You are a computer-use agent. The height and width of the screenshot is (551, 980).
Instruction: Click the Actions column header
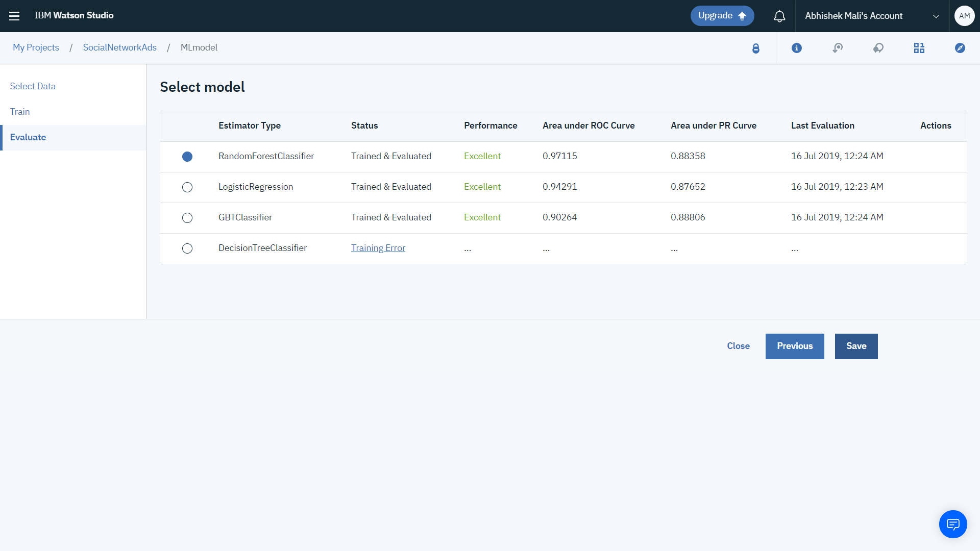(936, 126)
